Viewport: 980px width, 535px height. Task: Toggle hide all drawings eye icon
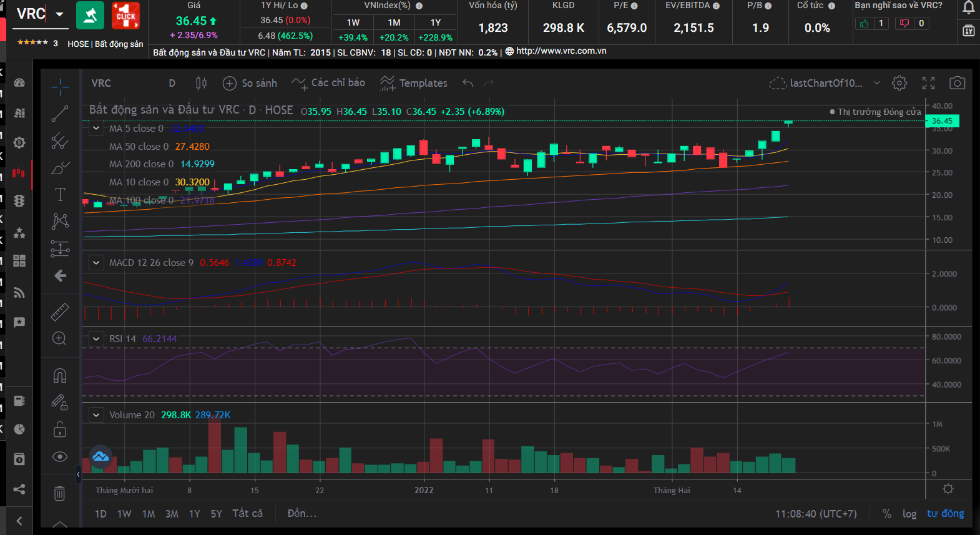pos(60,456)
